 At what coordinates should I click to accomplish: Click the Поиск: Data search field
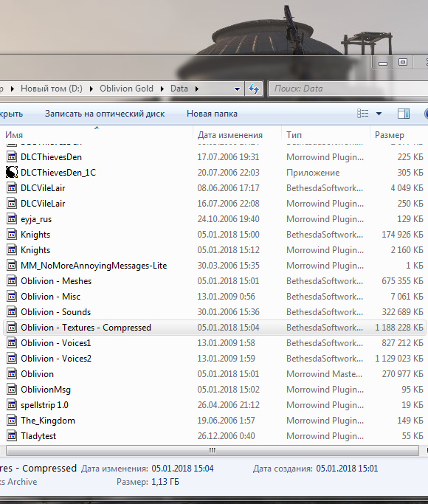pyautogui.click(x=348, y=89)
